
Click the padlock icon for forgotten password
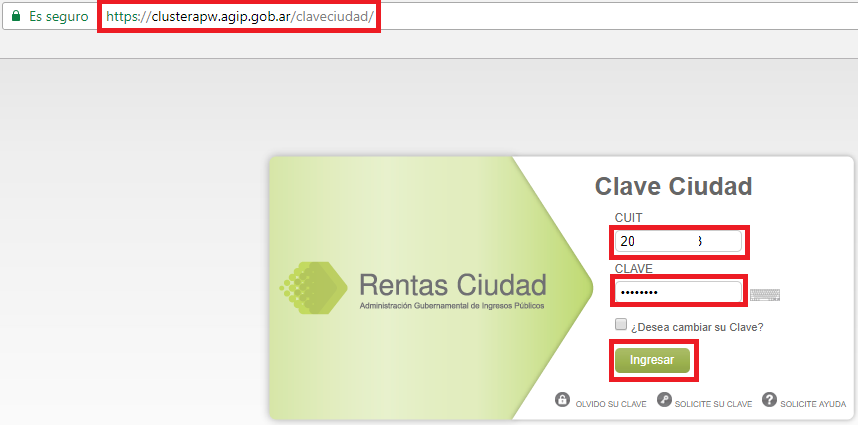562,400
